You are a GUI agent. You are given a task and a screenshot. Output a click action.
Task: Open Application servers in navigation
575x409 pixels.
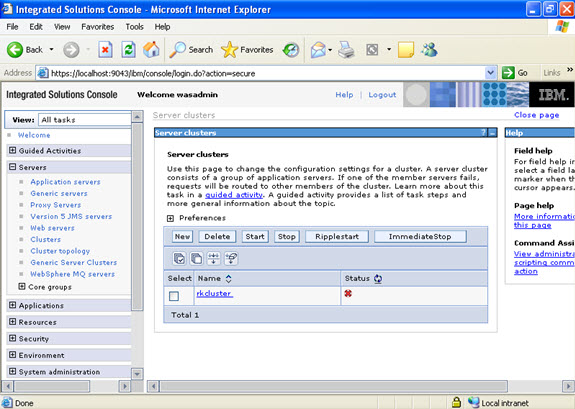click(x=65, y=182)
